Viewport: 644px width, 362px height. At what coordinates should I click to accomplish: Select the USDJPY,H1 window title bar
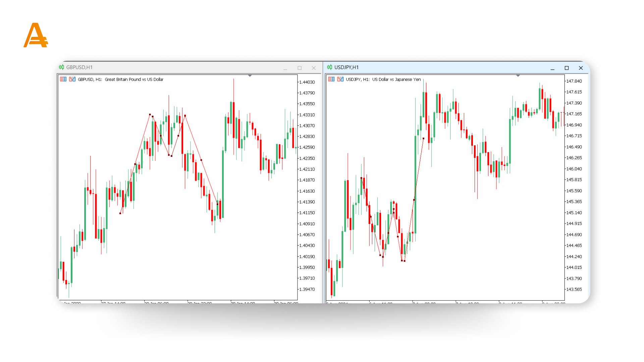tap(436, 67)
